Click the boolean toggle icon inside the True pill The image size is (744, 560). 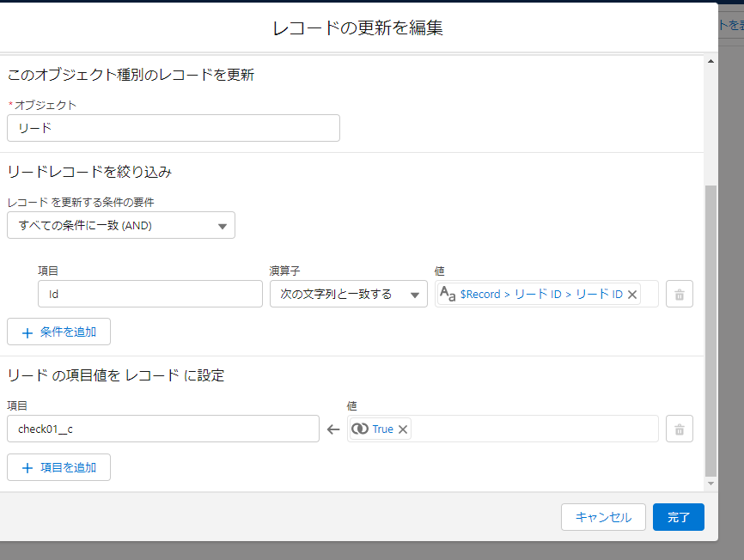(x=361, y=427)
